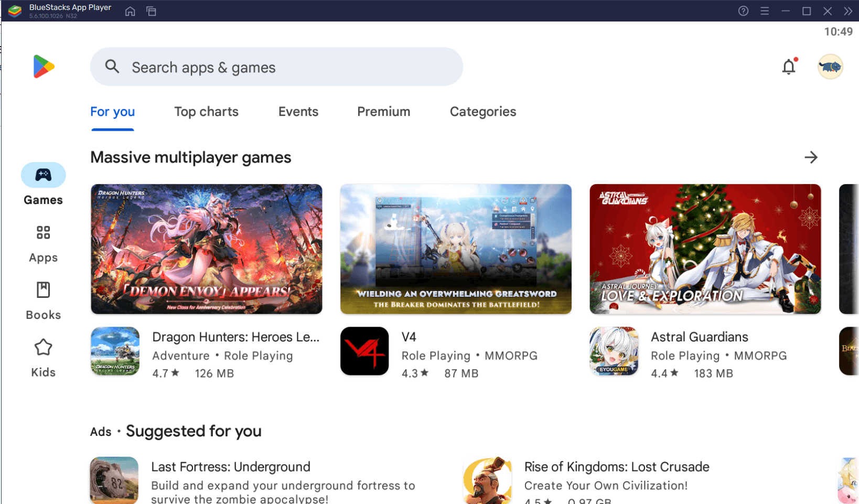Click the 4.7 star rating of Dragon Hunters
Viewport: 859px width, 504px height.
coord(166,373)
